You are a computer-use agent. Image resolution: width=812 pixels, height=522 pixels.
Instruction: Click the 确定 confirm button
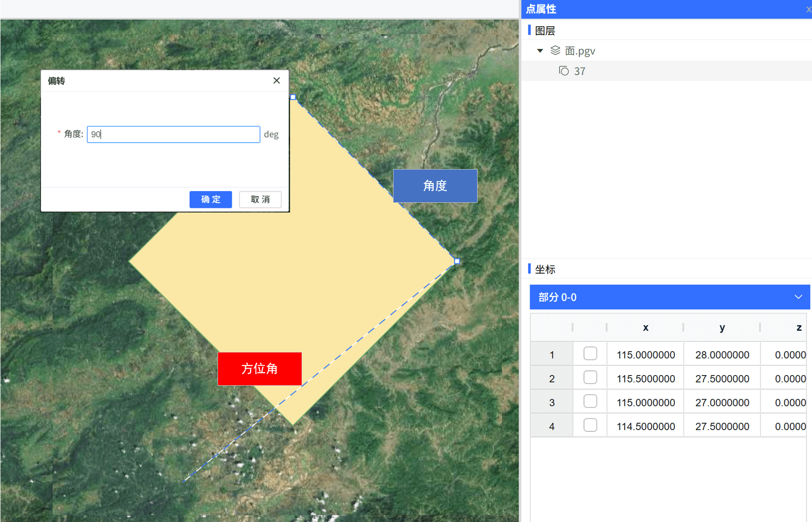click(211, 200)
